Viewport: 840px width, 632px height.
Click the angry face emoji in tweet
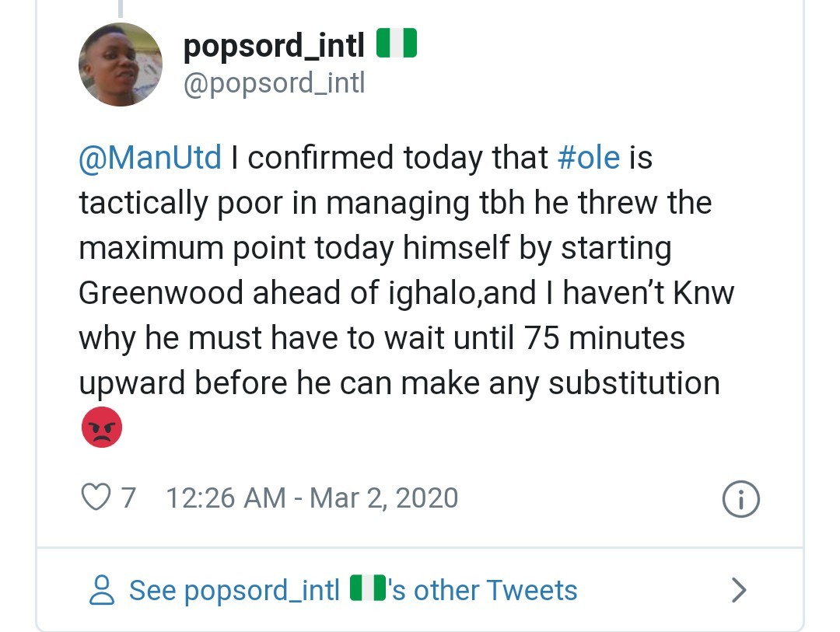[x=100, y=427]
